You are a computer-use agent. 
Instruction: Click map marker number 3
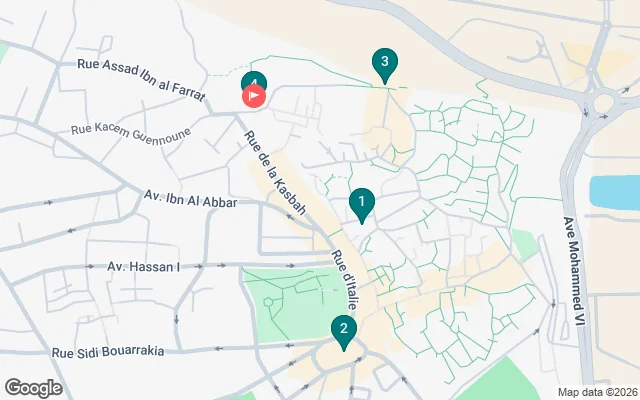click(384, 65)
